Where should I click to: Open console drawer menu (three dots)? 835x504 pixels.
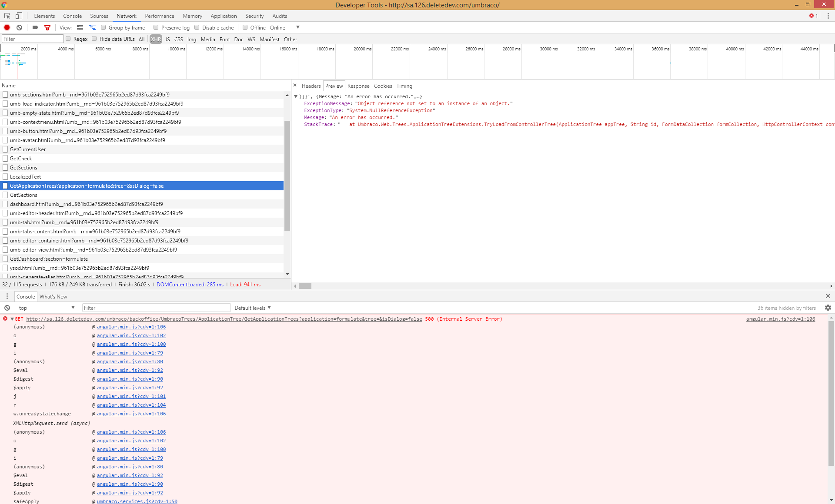click(7, 296)
